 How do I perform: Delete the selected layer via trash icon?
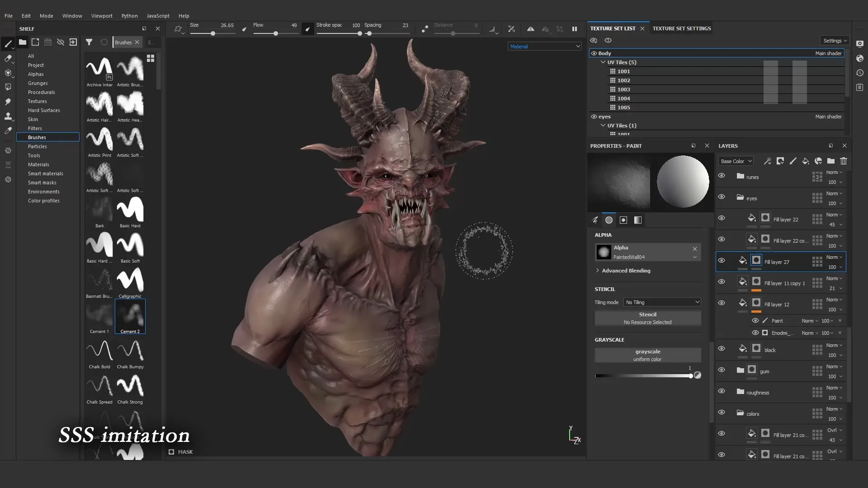coord(844,161)
